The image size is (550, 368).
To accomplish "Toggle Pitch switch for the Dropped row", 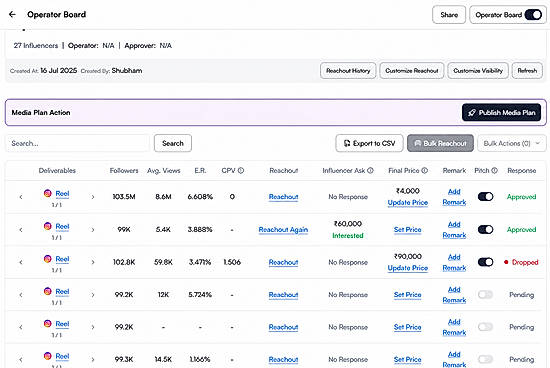I will pyautogui.click(x=485, y=262).
